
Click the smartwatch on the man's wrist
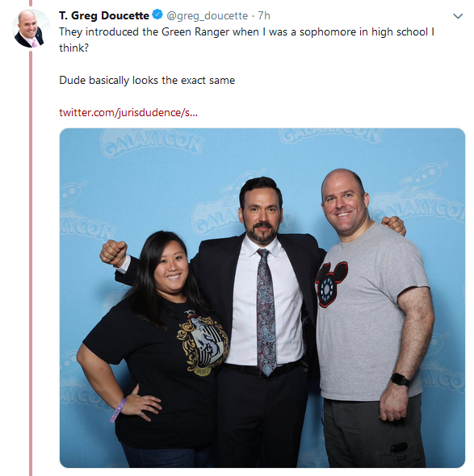(x=401, y=379)
